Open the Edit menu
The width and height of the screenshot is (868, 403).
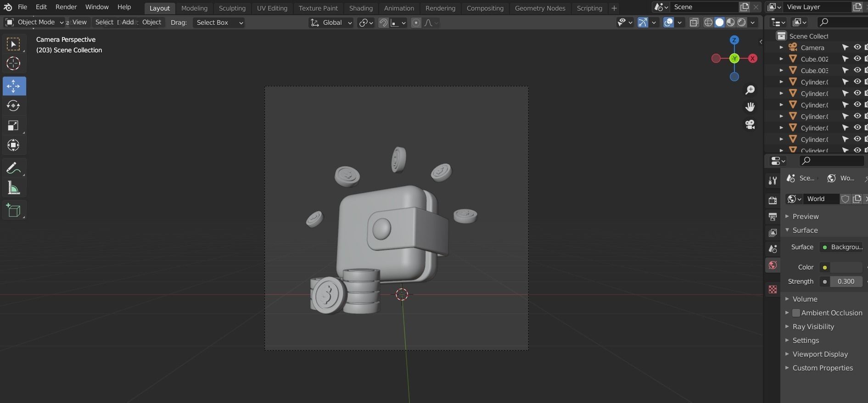[x=41, y=7]
